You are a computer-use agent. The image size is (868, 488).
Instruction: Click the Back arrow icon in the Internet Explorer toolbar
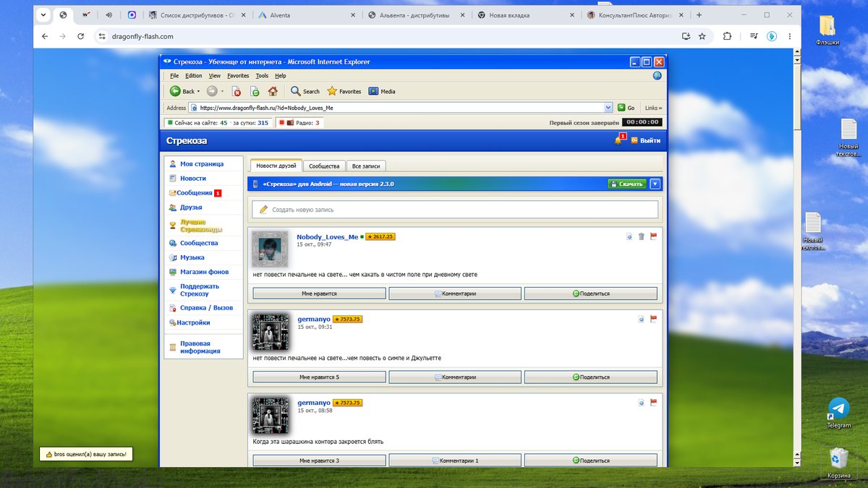coord(175,91)
